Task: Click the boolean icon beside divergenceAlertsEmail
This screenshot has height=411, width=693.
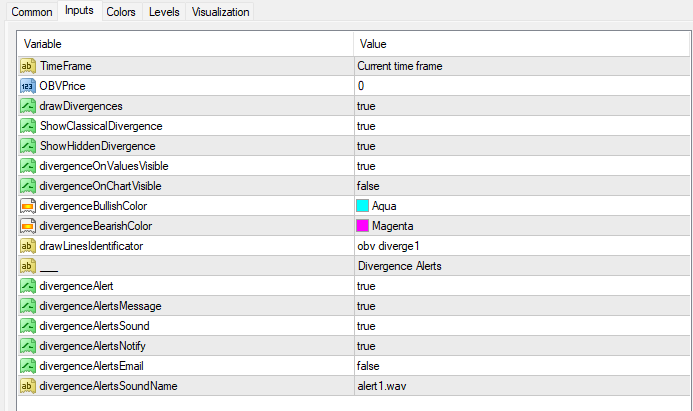Action: click(x=28, y=366)
